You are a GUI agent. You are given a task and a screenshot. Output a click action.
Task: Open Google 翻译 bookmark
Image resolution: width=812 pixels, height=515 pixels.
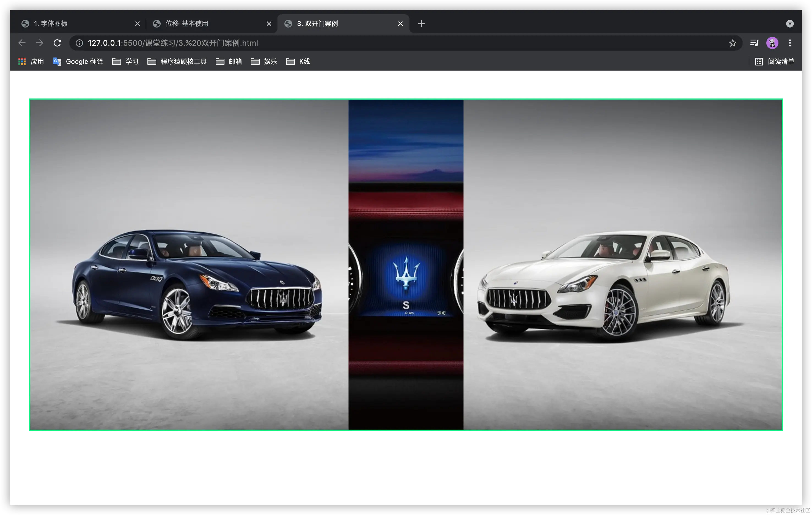78,61
